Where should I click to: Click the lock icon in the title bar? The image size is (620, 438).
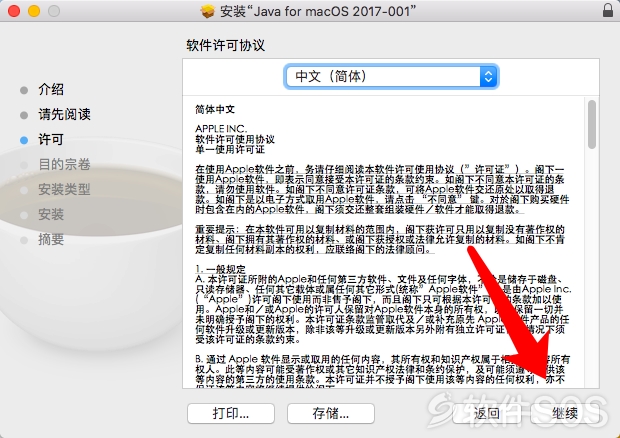pos(608,10)
